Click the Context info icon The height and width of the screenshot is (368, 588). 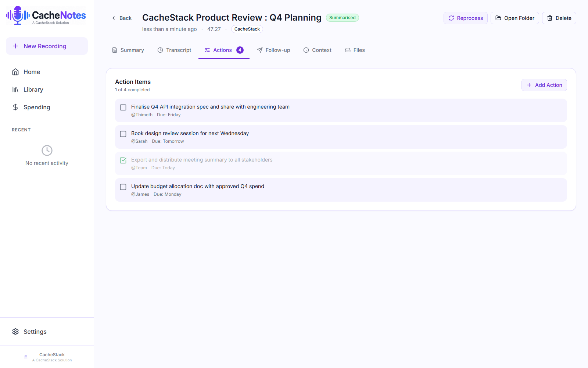tap(306, 50)
